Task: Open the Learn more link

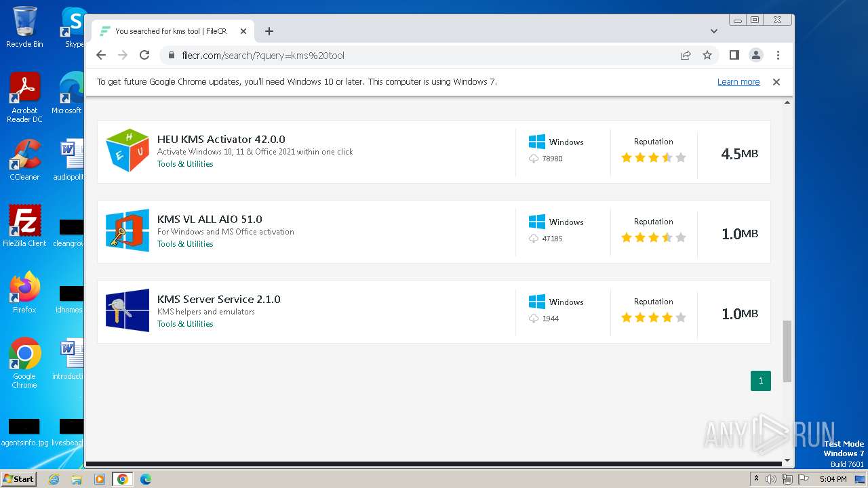Action: (x=738, y=82)
